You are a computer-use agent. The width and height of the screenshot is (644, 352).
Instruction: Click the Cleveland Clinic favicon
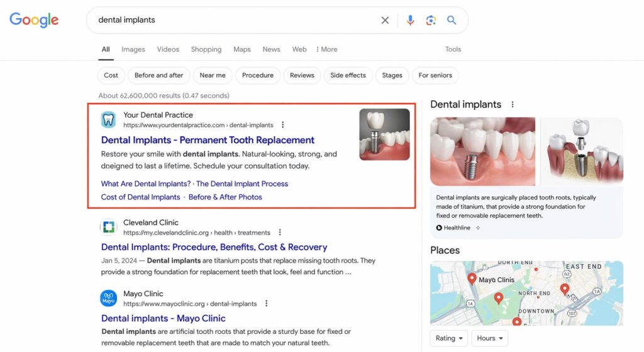pyautogui.click(x=108, y=227)
